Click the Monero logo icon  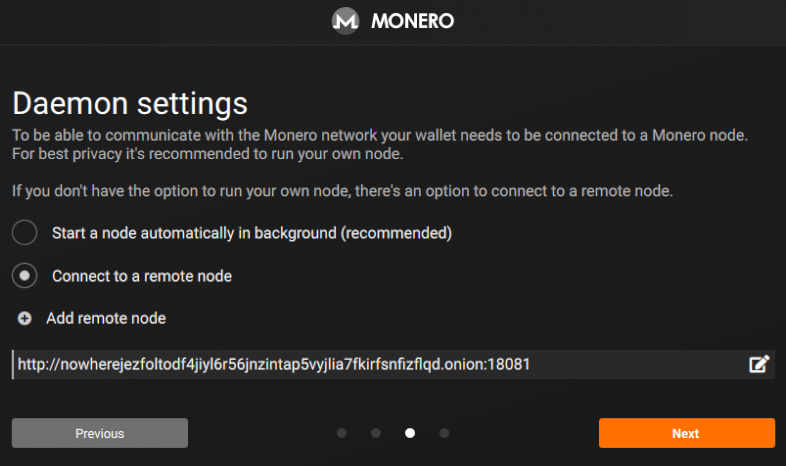point(345,21)
